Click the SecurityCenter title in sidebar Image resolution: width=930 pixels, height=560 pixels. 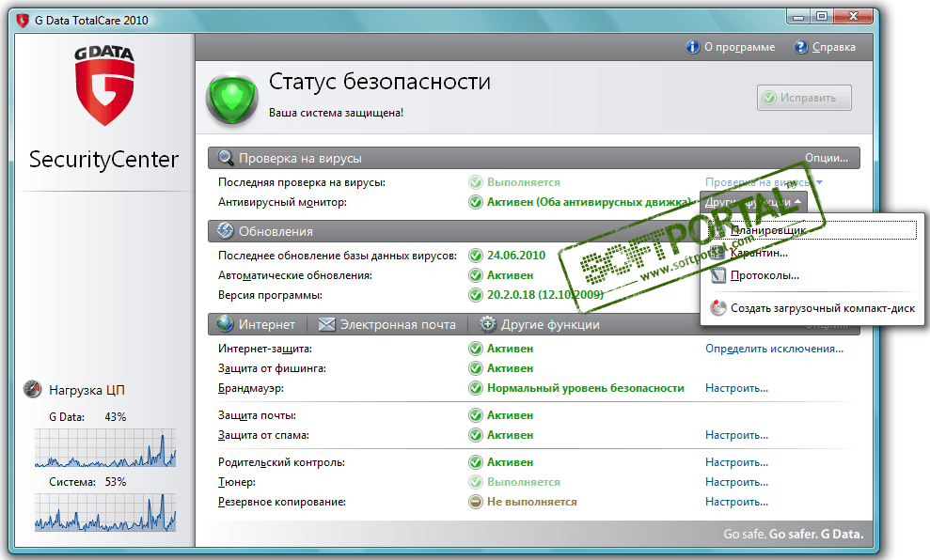pyautogui.click(x=103, y=159)
